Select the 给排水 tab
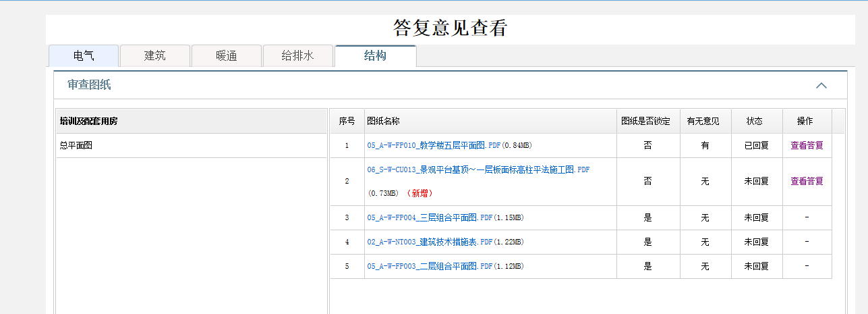This screenshot has height=314, width=868. click(x=297, y=56)
